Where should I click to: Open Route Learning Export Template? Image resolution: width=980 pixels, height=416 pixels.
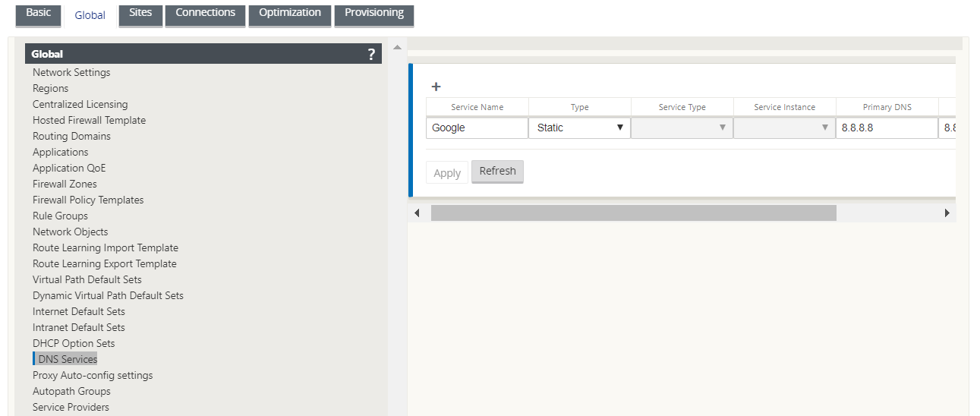pos(105,263)
